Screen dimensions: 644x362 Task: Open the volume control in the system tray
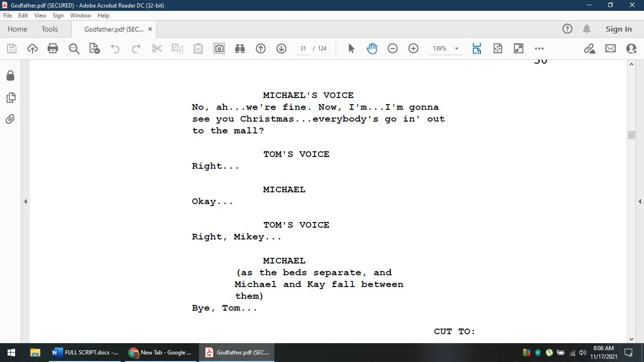coord(583,353)
